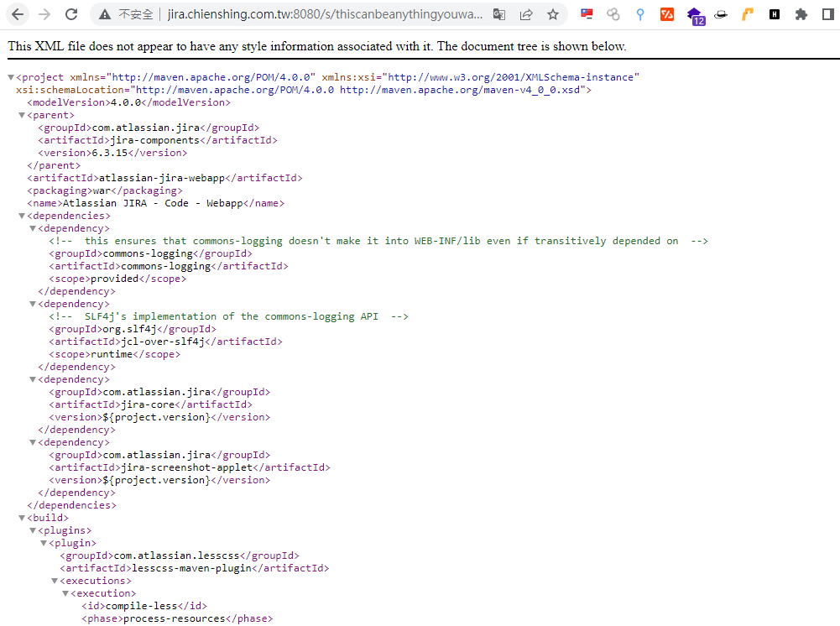Click the phase process-resources line
Screen dimensions: 840x626
[177, 618]
